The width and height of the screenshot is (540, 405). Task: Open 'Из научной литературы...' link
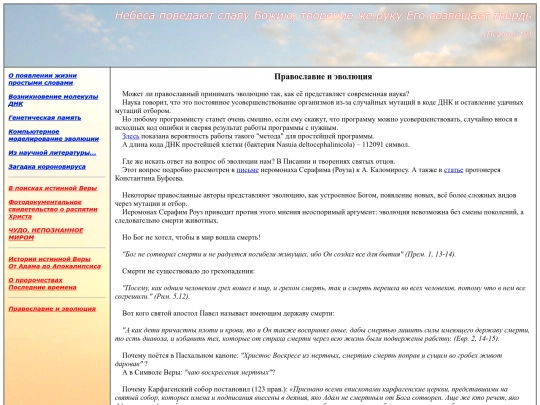click(x=52, y=153)
